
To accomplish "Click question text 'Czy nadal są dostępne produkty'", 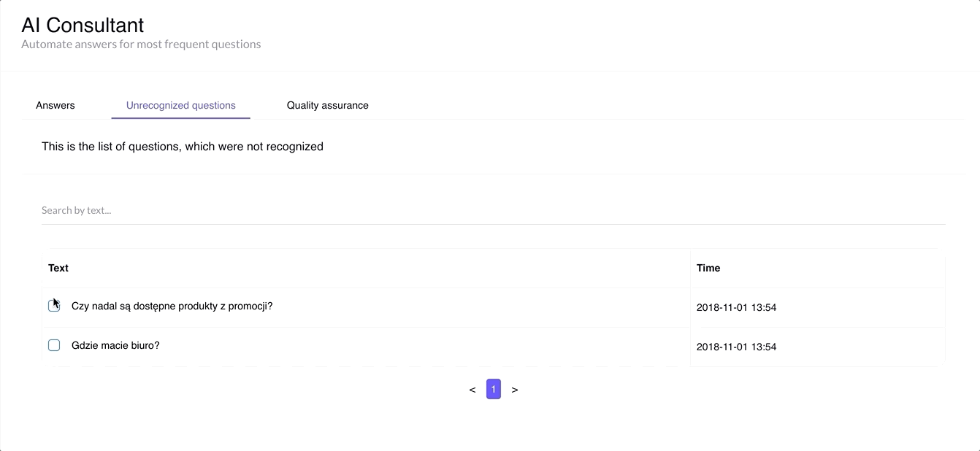I will tap(172, 306).
